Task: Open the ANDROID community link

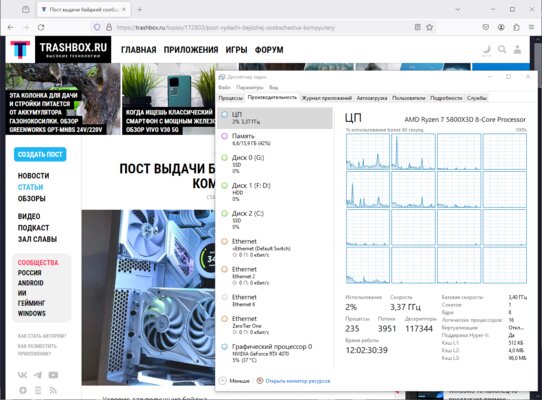Action: 31,283
